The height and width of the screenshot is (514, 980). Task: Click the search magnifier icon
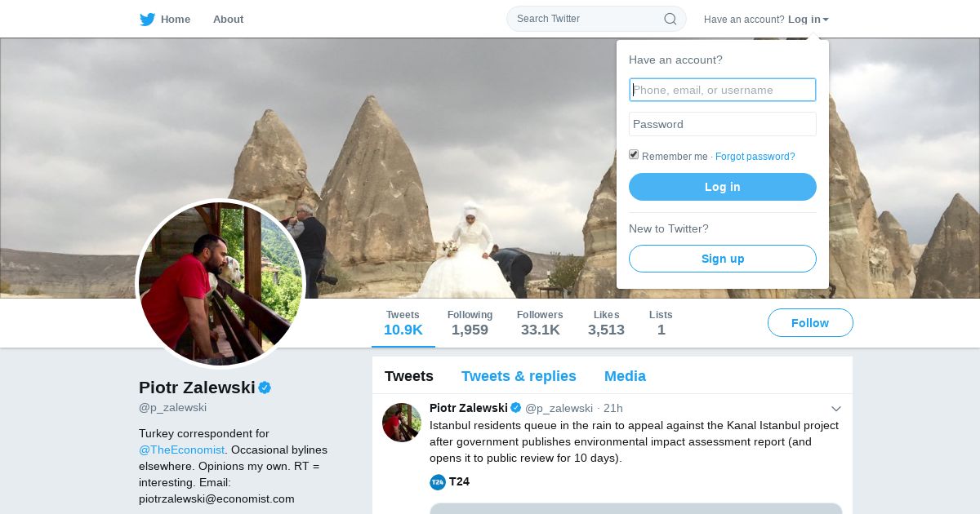670,19
